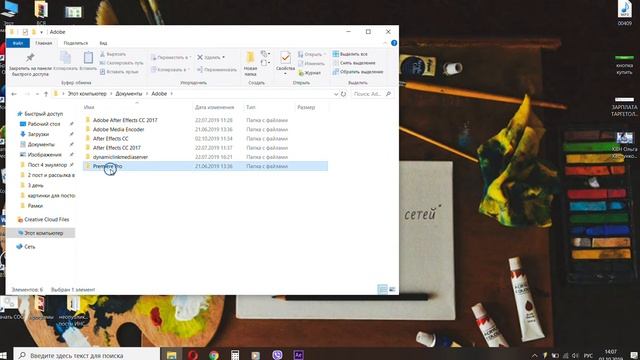Sort by the Дата изменения column header
Viewport: 640px width, 360px height.
click(215, 107)
